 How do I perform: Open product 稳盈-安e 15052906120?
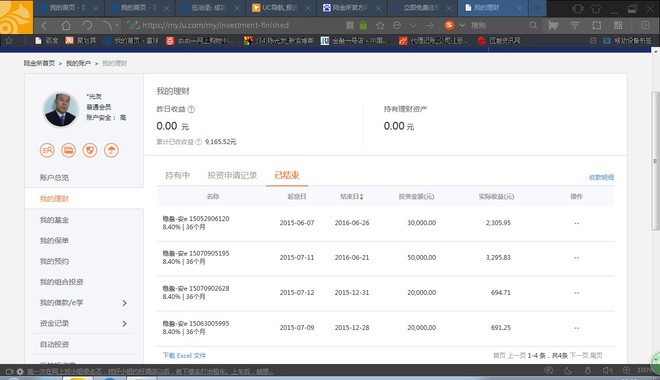pos(196,218)
